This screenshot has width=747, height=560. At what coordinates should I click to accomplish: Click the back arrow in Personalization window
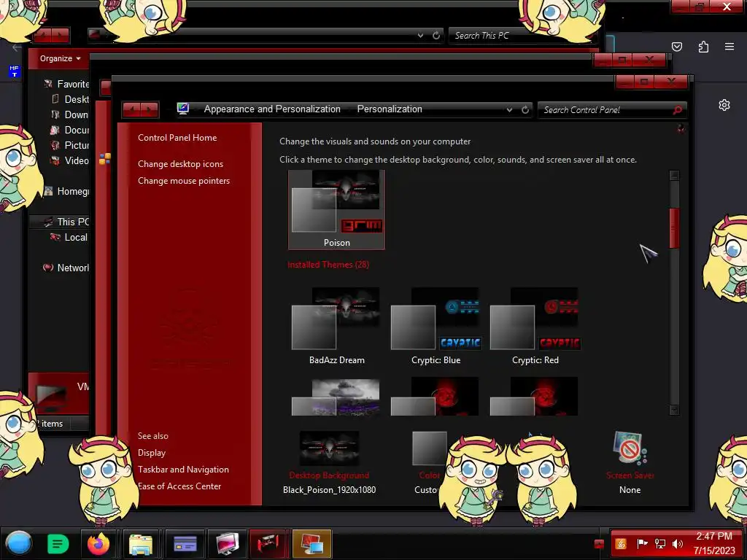click(131, 110)
